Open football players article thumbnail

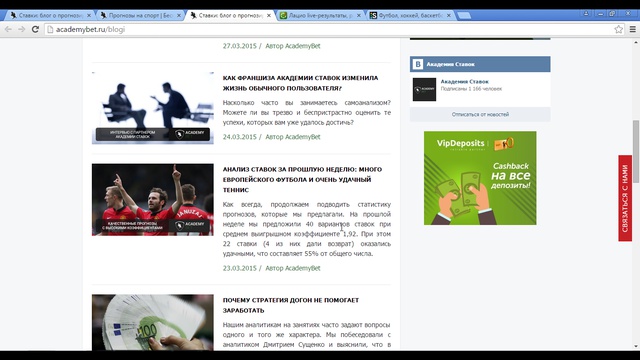153,200
